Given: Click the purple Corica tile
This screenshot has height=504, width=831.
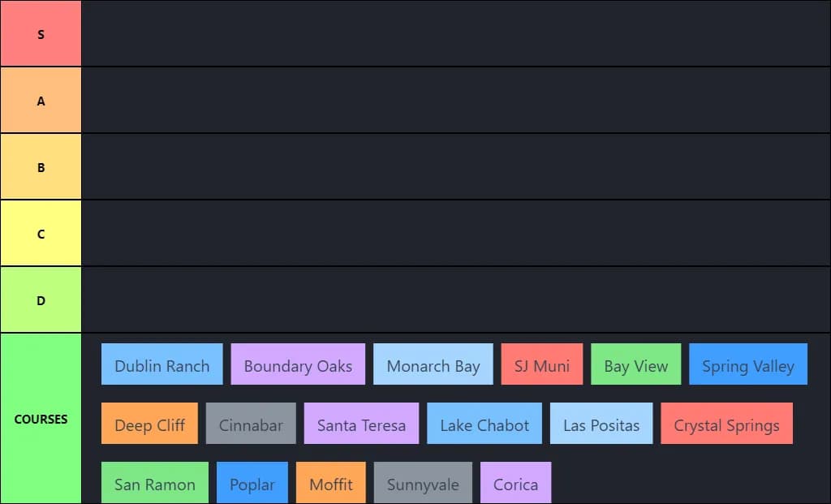Looking at the screenshot, I should pos(515,483).
